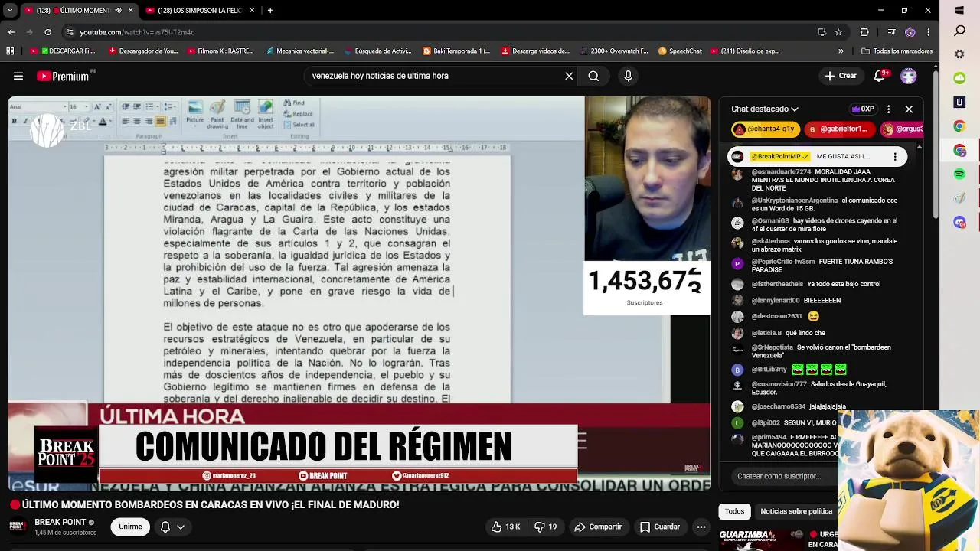980x551 pixels.
Task: Open the browser extensions puzzle icon
Action: [864, 32]
